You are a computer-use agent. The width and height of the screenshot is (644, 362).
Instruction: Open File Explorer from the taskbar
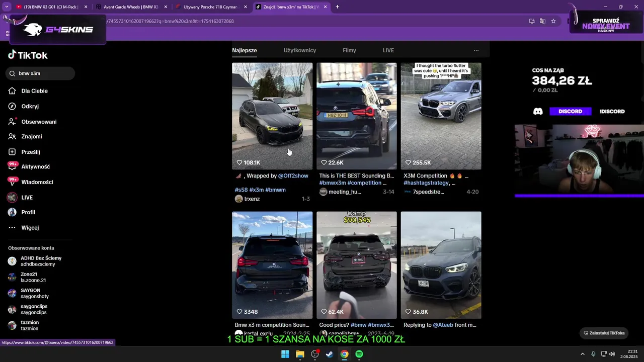click(x=300, y=354)
